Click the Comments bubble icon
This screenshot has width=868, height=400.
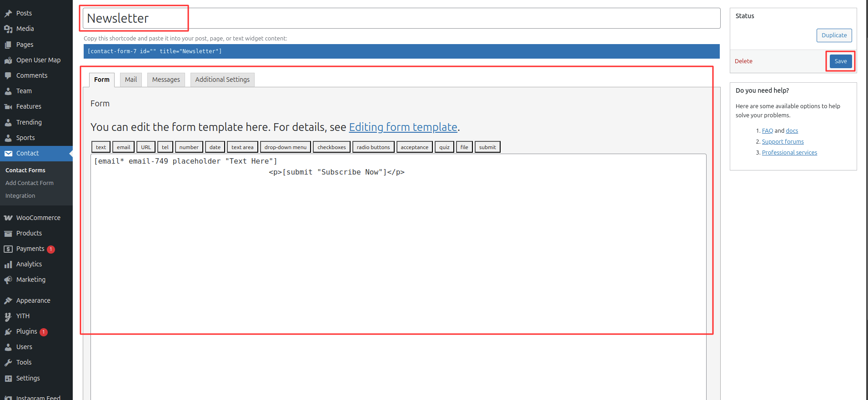click(x=8, y=75)
